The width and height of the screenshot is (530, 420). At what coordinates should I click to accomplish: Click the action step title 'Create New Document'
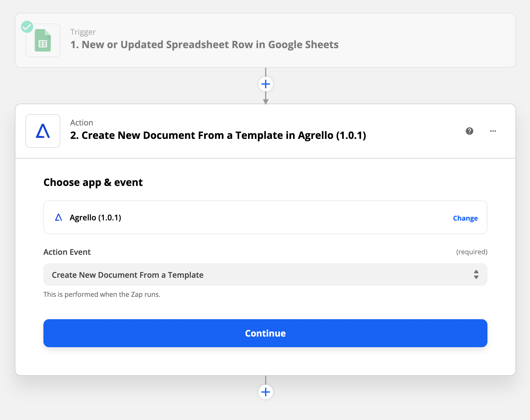(218, 135)
